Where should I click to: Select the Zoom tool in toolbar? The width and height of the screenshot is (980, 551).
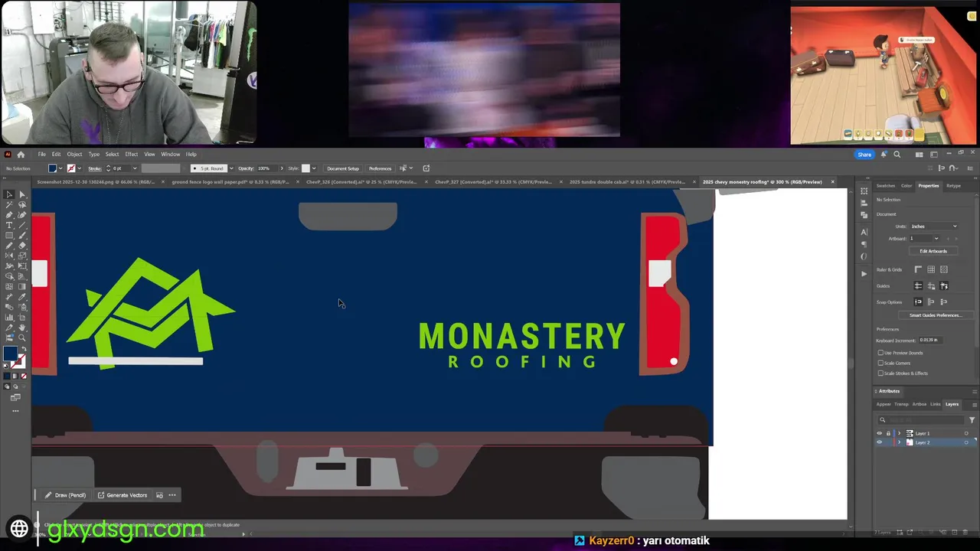tap(22, 337)
